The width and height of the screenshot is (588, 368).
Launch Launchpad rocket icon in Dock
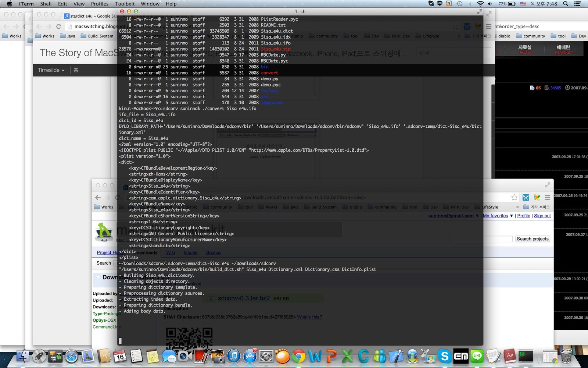[39, 356]
